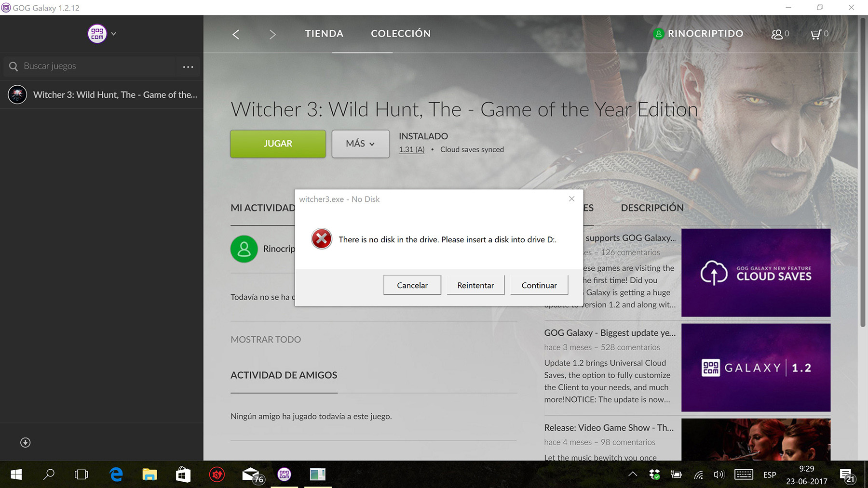868x488 pixels.
Task: Open the Windows Store taskbar icon
Action: tap(183, 475)
